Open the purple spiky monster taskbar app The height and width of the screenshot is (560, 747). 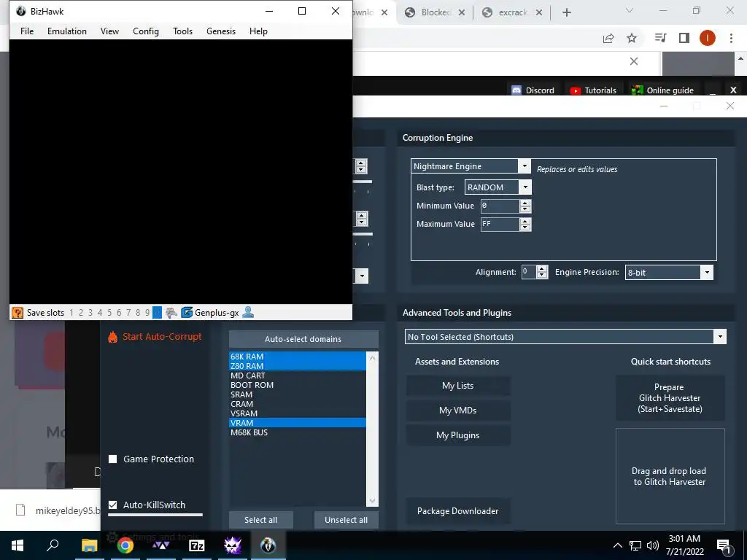coord(233,545)
